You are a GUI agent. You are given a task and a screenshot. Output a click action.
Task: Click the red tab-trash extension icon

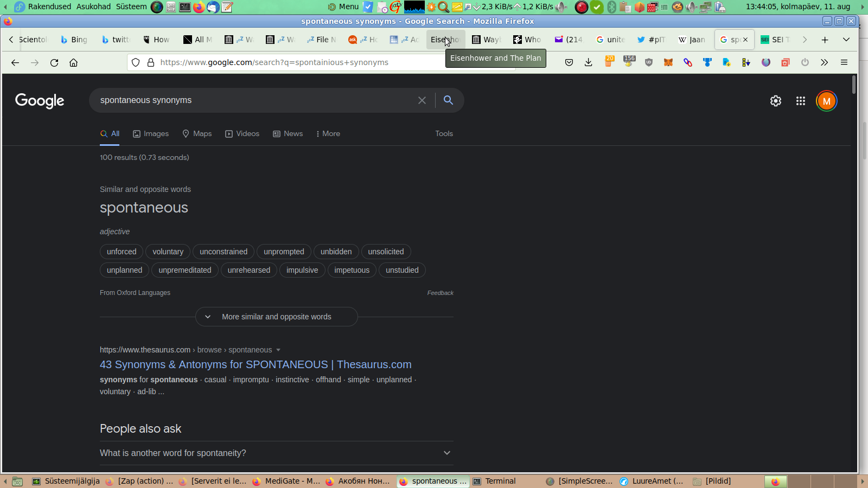786,62
